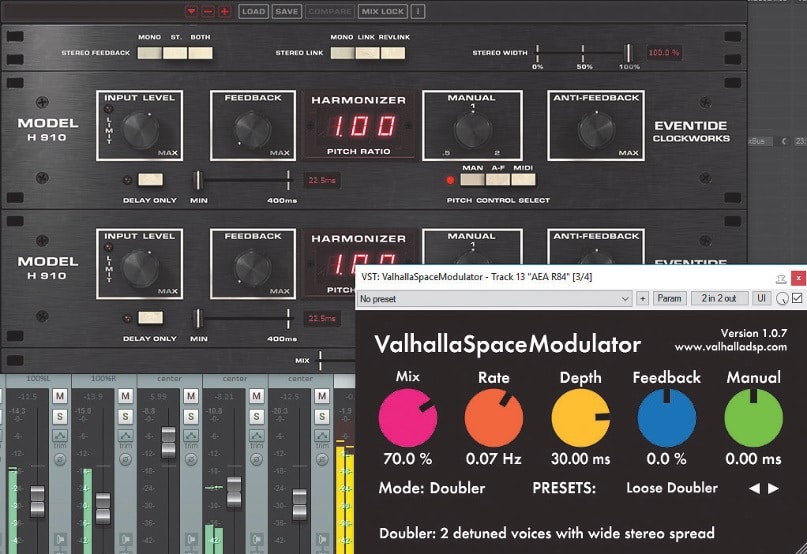Click the yellow Depth knob

tap(581, 418)
